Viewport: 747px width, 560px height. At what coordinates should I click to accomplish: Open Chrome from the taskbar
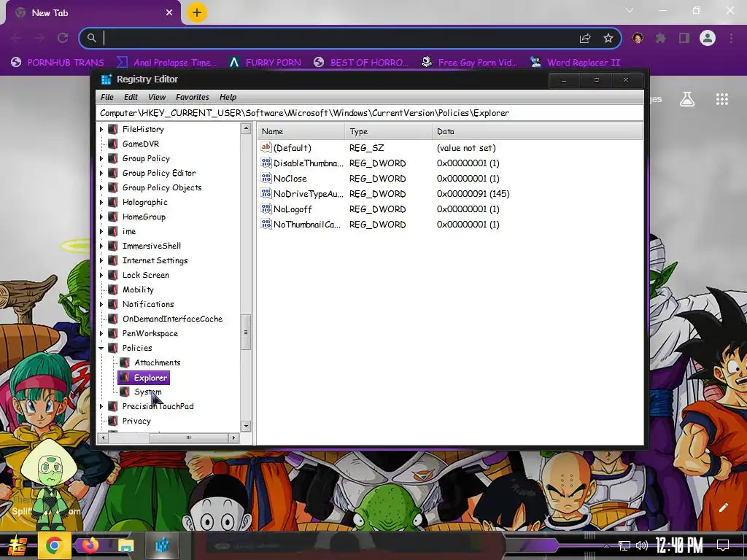(54, 545)
